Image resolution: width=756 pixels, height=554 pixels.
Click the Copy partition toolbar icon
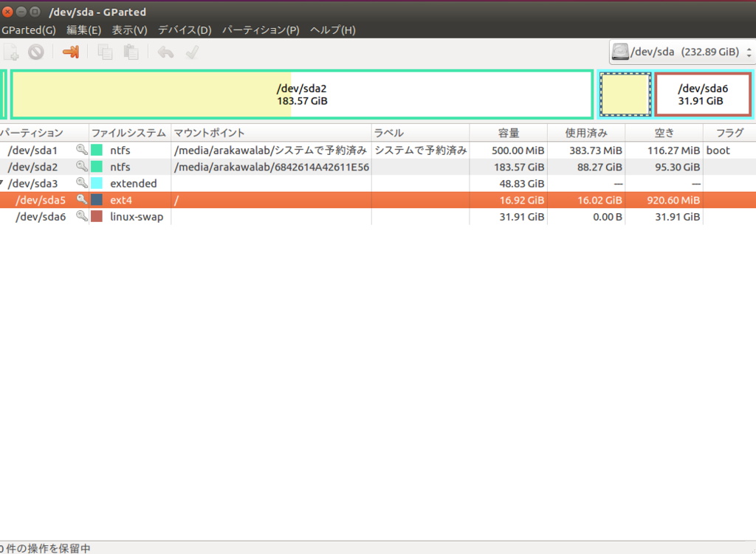click(105, 52)
